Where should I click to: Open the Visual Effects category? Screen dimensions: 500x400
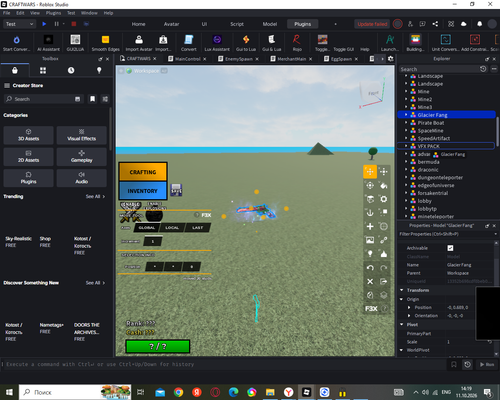(x=82, y=135)
